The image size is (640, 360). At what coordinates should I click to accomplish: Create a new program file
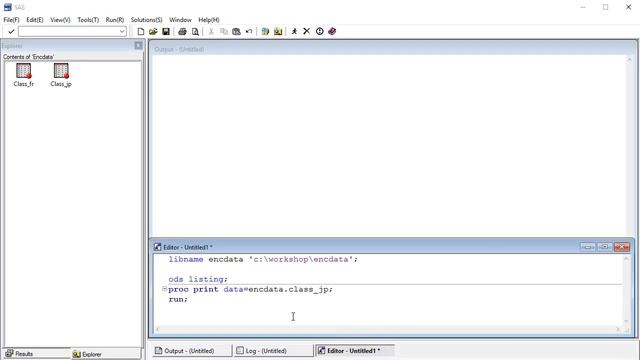tap(140, 31)
